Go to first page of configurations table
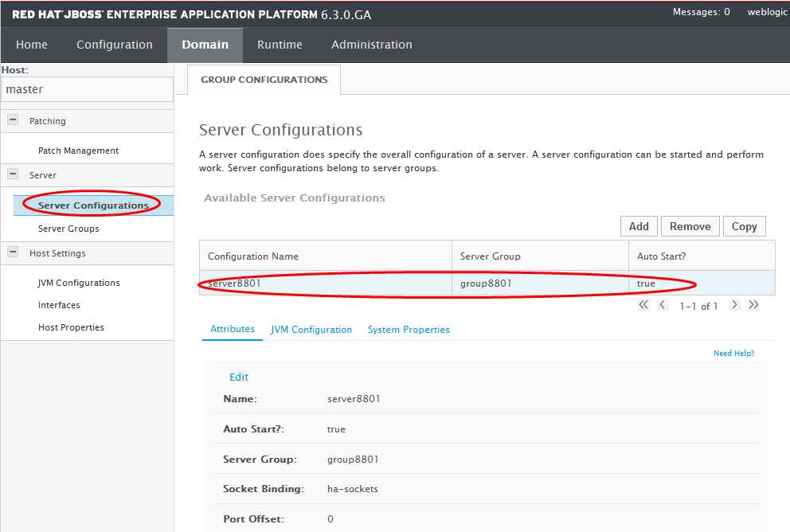 click(643, 305)
